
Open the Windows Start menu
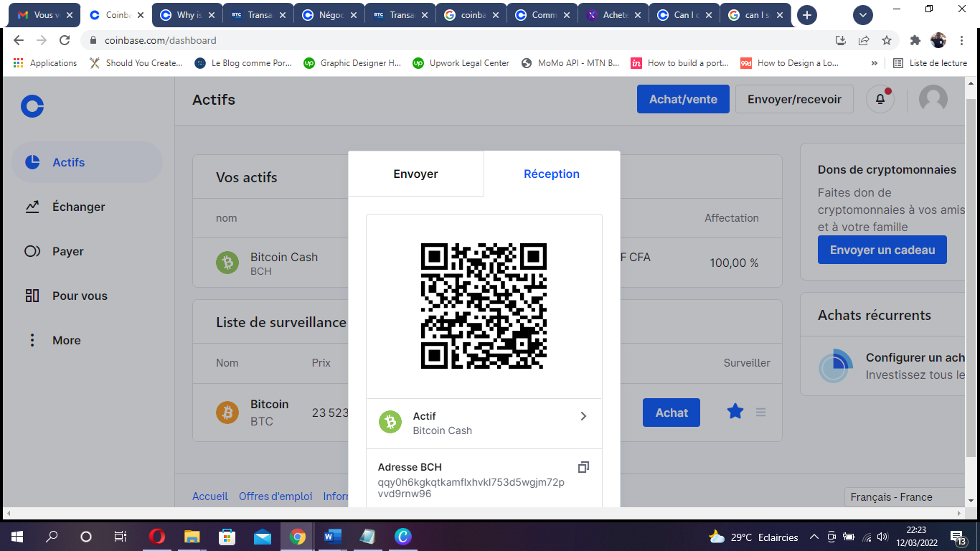click(x=17, y=537)
